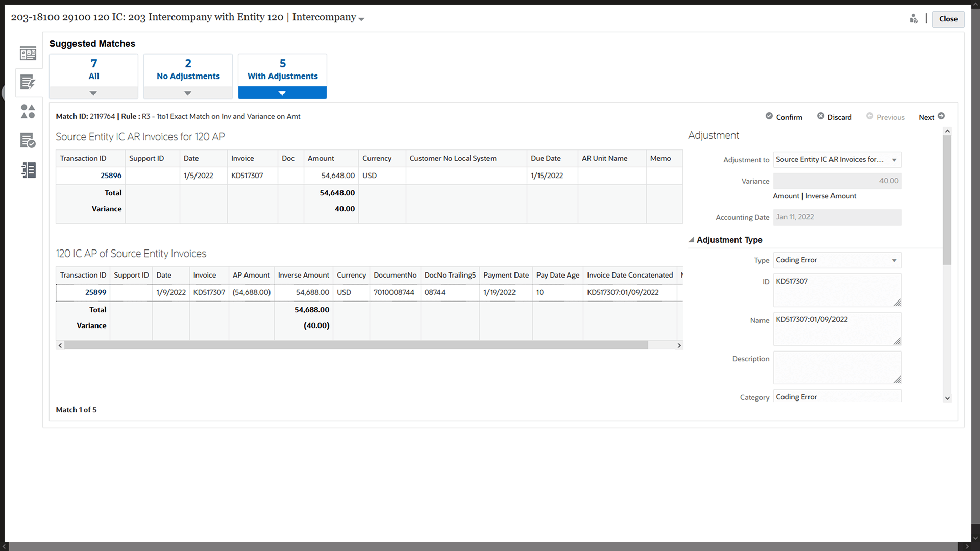This screenshot has width=980, height=551.
Task: Open the Intercompany title dropdown arrow
Action: pyautogui.click(x=361, y=19)
